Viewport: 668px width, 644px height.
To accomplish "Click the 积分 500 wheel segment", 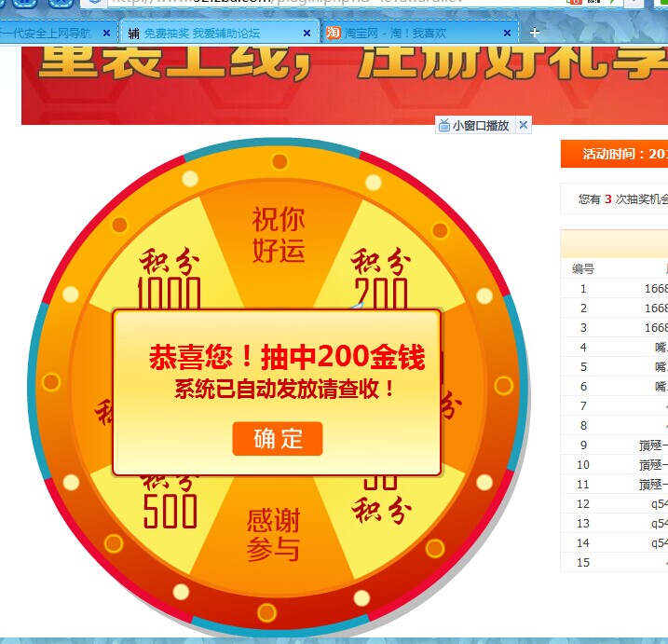I will (170, 505).
